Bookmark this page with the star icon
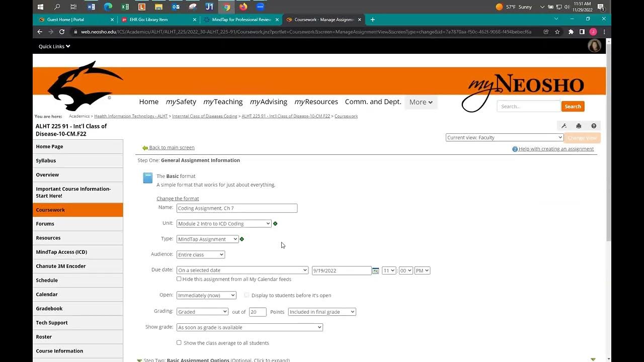This screenshot has height=362, width=644. [557, 32]
